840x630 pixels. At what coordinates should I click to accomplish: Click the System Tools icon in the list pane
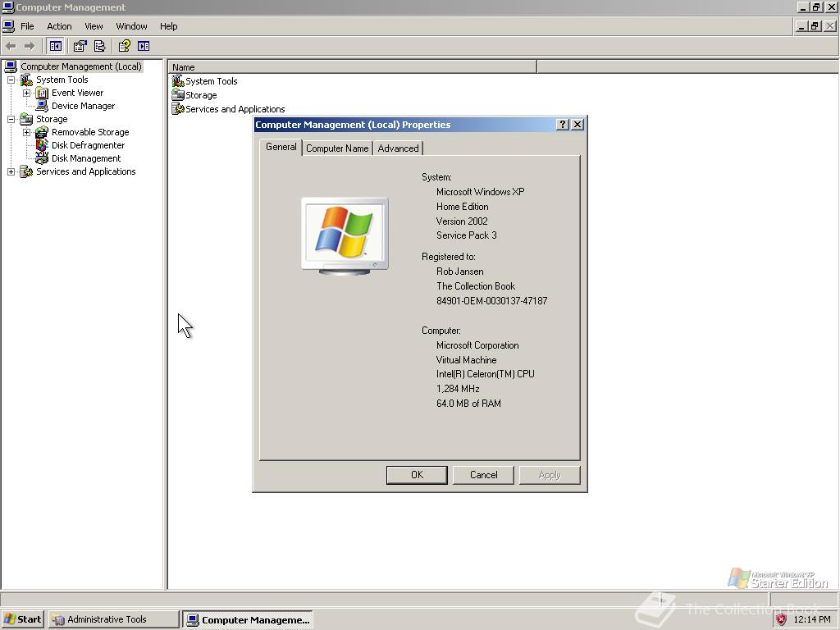pos(178,81)
